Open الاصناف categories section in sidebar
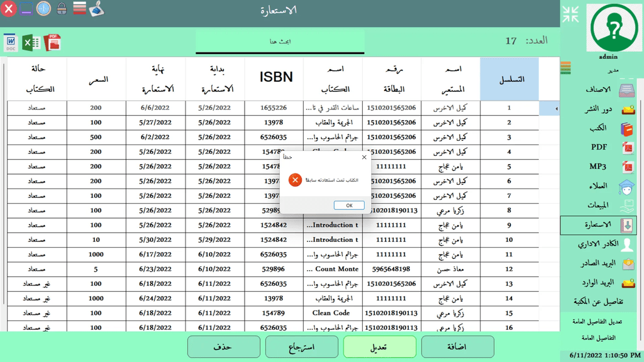This screenshot has height=362, width=644. (598, 89)
